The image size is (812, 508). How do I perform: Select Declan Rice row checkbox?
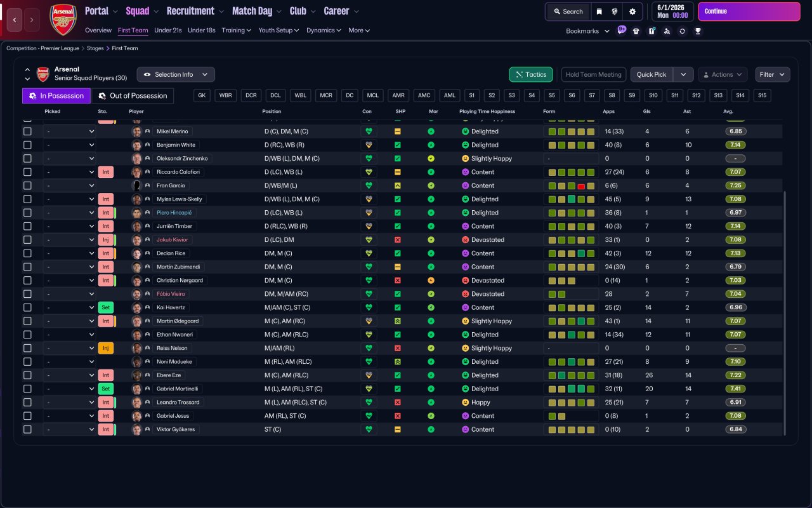click(27, 253)
